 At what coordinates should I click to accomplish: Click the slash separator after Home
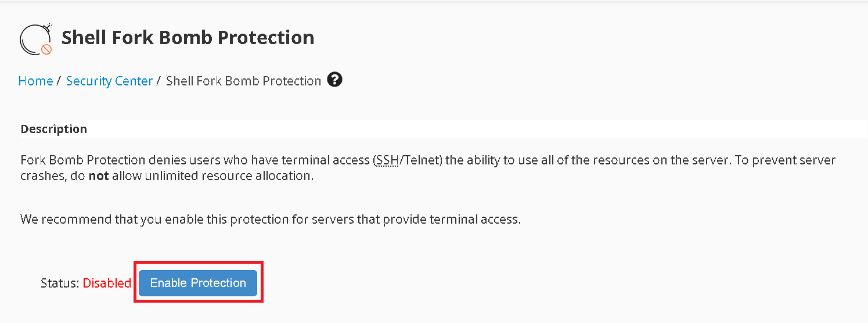pos(58,81)
